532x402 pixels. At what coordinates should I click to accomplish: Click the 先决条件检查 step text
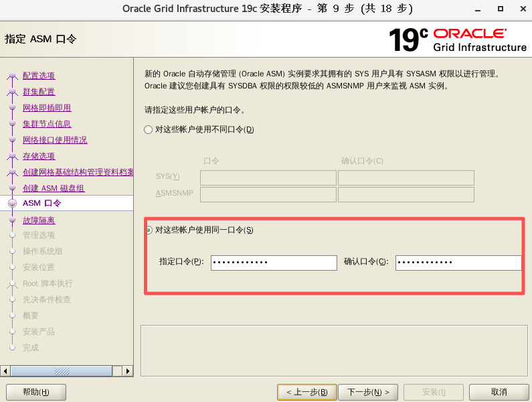coord(47,299)
